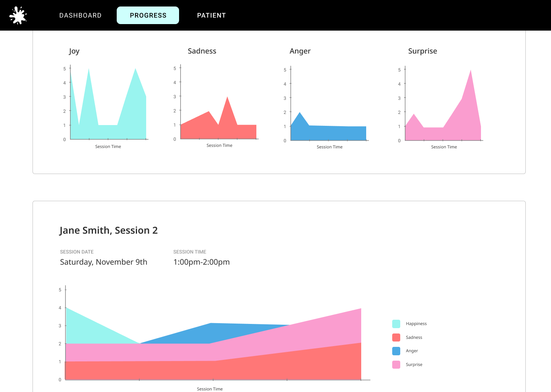This screenshot has width=551, height=392.
Task: Click the 1:00pm-2:00pm session time
Action: (202, 262)
